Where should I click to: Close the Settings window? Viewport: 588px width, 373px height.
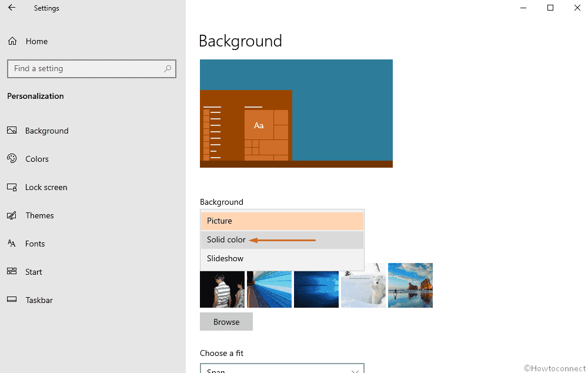click(x=577, y=8)
